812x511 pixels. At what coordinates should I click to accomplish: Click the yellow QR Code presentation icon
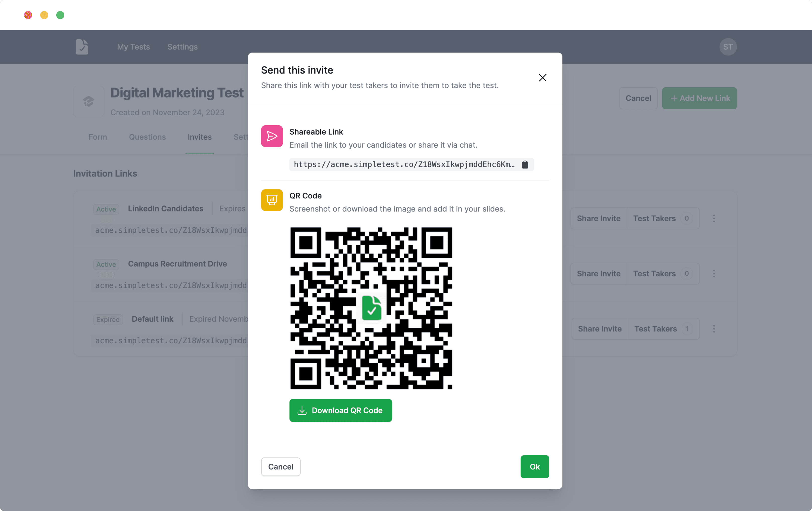[272, 200]
